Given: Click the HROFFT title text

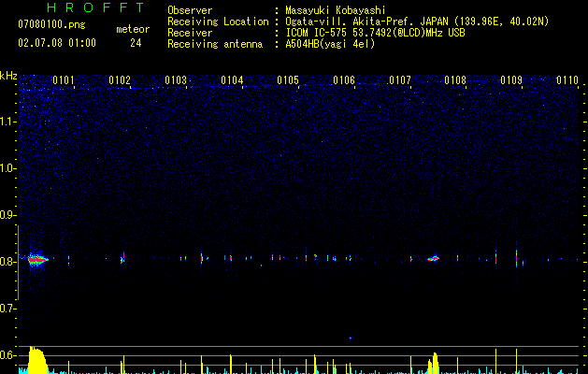Looking at the screenshot, I should click(x=95, y=7).
